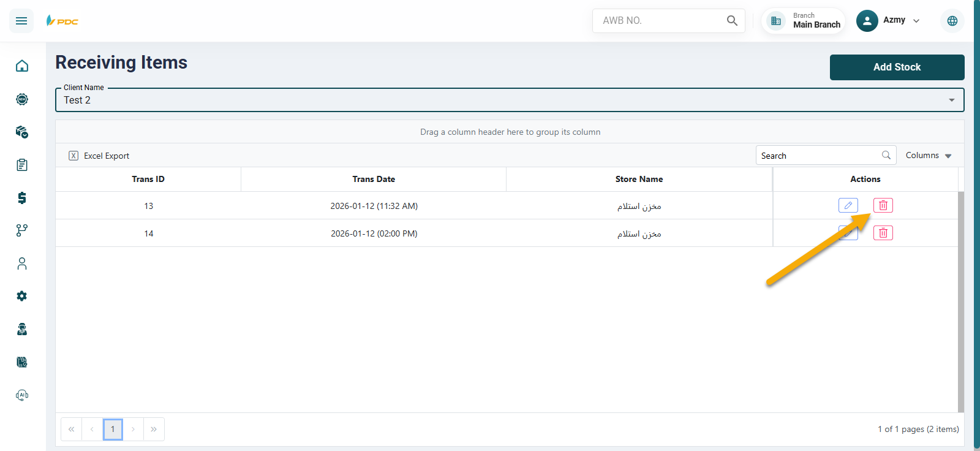This screenshot has height=451, width=980.
Task: Click the Actions column header
Action: pos(865,180)
